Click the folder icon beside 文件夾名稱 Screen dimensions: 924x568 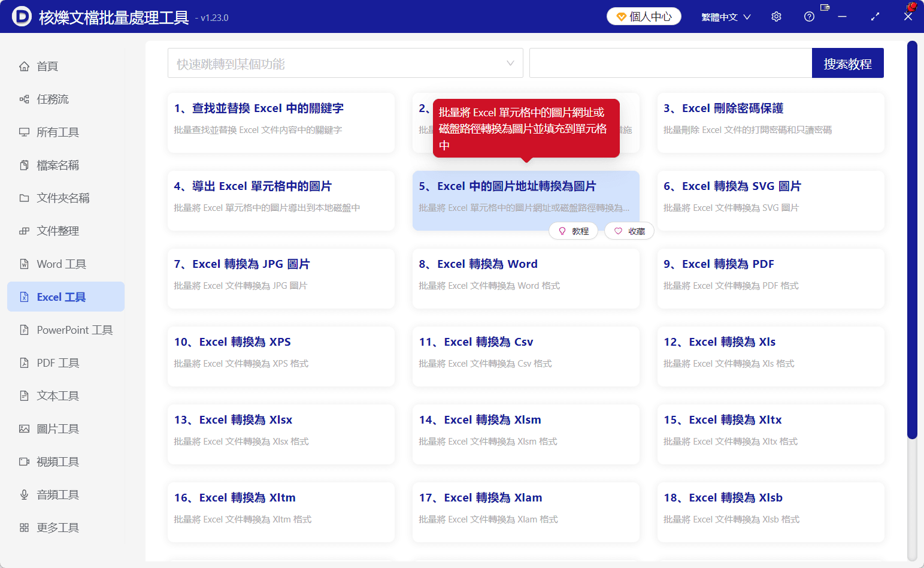[x=25, y=198]
